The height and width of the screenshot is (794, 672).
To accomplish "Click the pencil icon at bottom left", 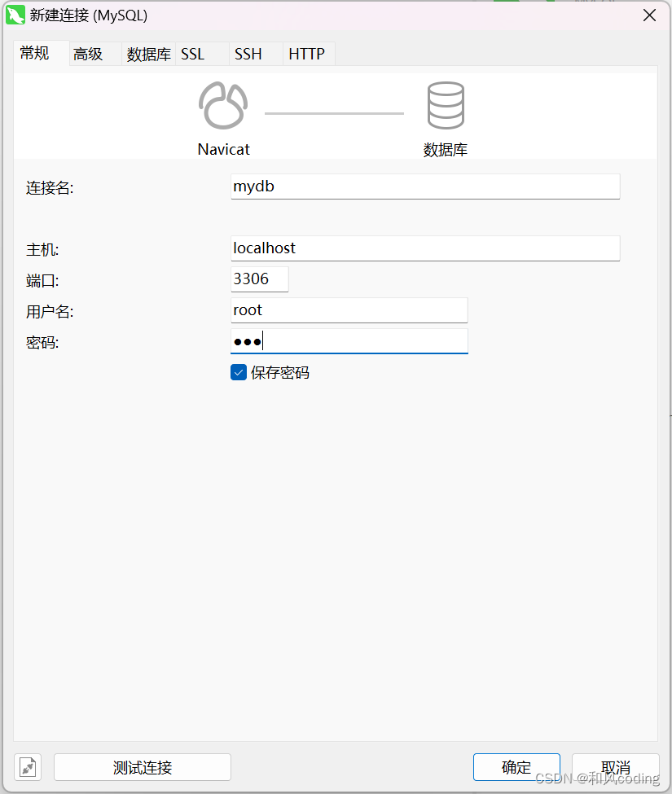I will tap(27, 766).
